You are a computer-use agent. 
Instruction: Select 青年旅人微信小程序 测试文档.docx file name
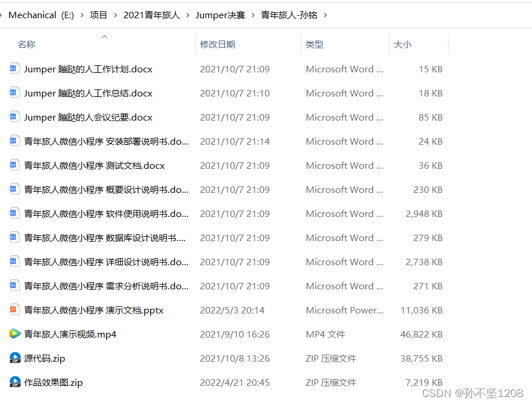click(x=94, y=166)
